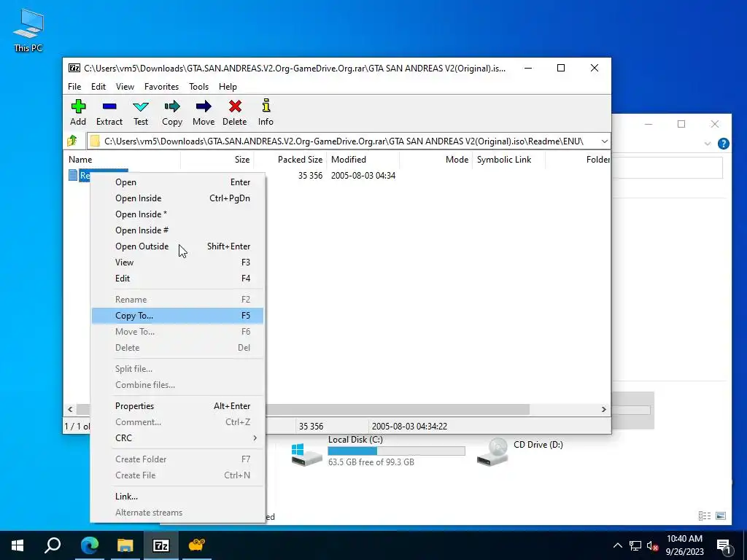Sort by the Mode column header

tap(436, 160)
